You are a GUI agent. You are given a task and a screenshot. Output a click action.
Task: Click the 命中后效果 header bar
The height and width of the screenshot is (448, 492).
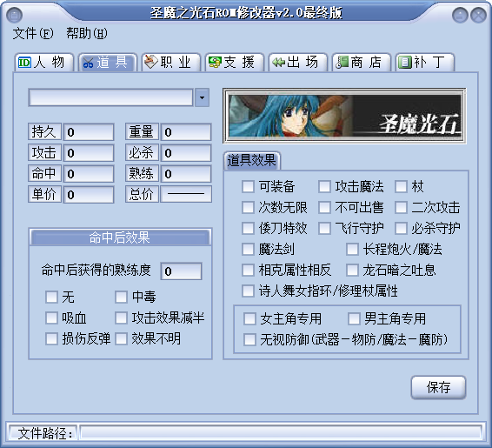(120, 237)
